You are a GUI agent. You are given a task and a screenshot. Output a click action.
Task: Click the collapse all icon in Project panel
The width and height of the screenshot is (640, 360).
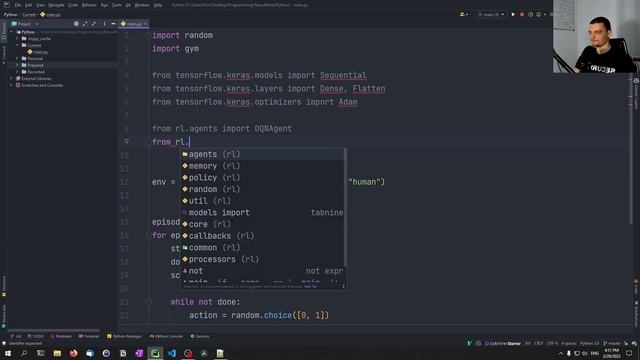(x=94, y=24)
